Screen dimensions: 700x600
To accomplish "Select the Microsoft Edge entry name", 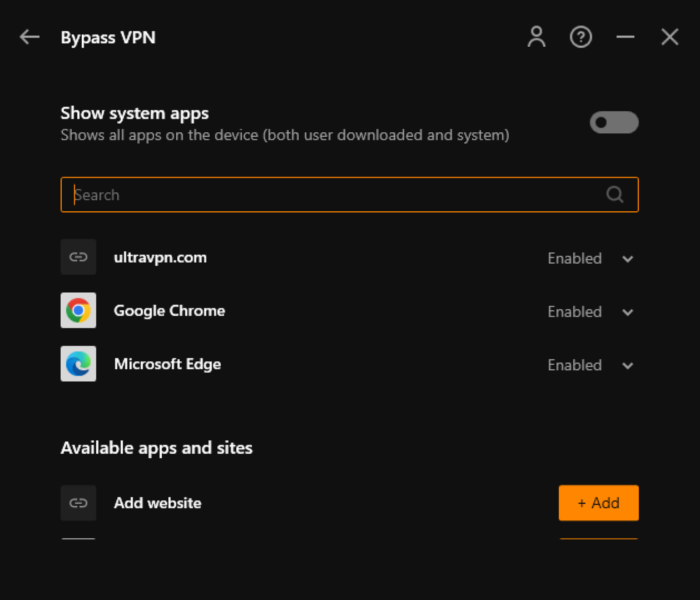I will pos(167,364).
